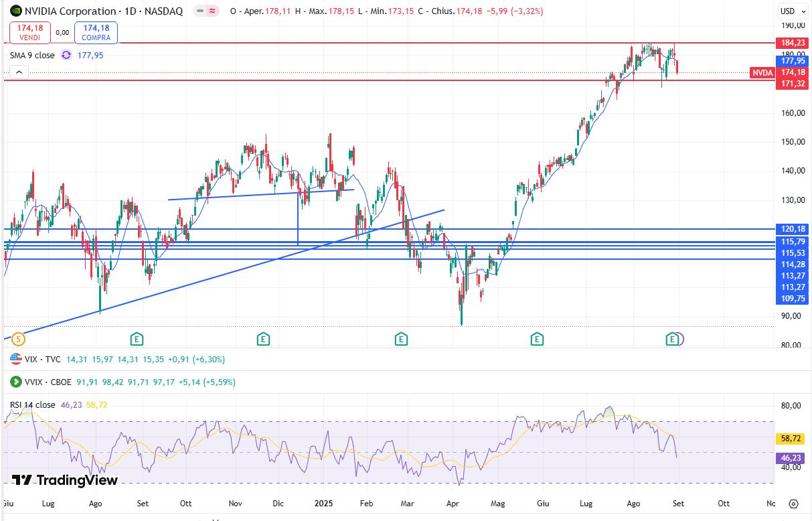
Task: Click the blue 177,95 SMA price label
Action: [793, 60]
